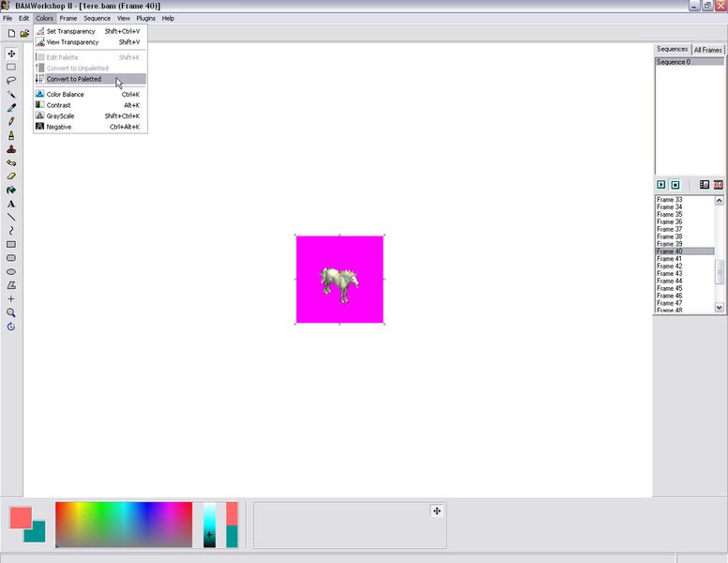Click the move icon in palette panel
The height and width of the screenshot is (563, 728).
pos(437,511)
